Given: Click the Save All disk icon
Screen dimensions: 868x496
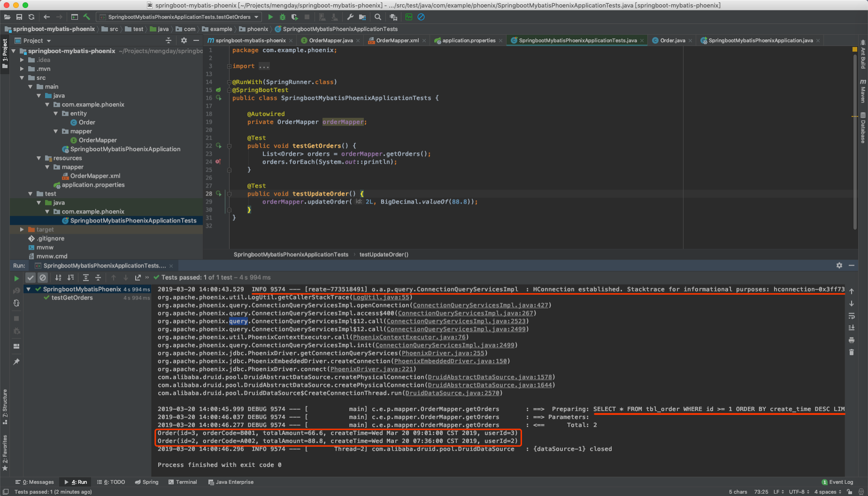Looking at the screenshot, I should click(x=19, y=17).
